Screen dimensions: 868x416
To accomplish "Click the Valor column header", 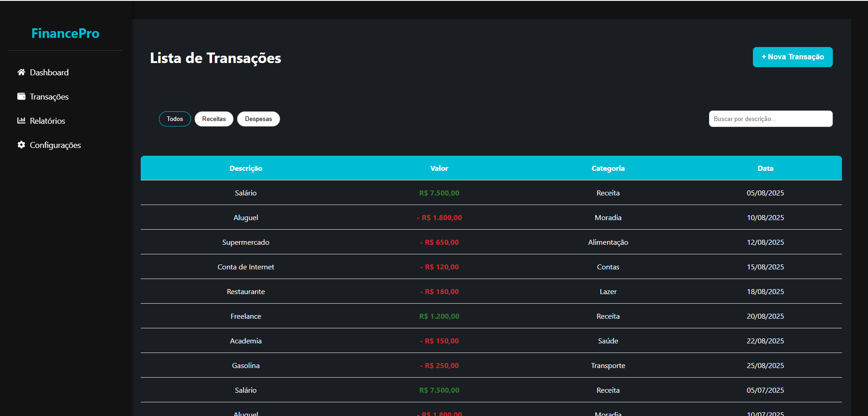I will [x=439, y=168].
